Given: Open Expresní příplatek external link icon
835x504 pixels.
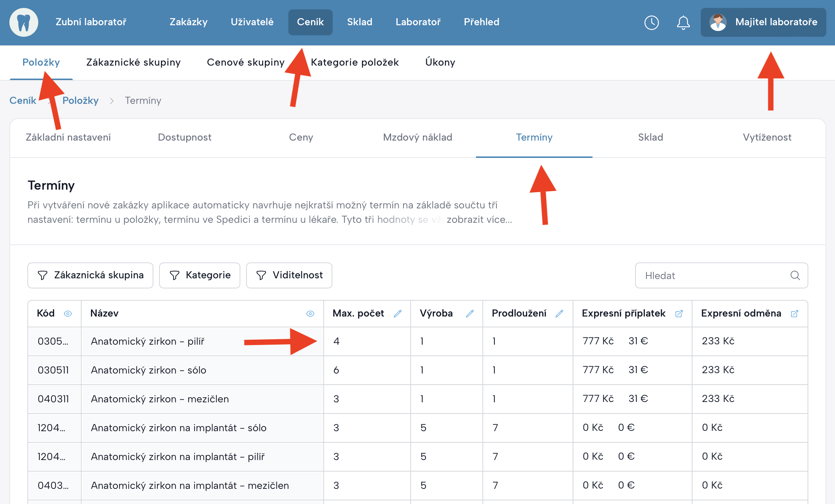Looking at the screenshot, I should pyautogui.click(x=679, y=314).
